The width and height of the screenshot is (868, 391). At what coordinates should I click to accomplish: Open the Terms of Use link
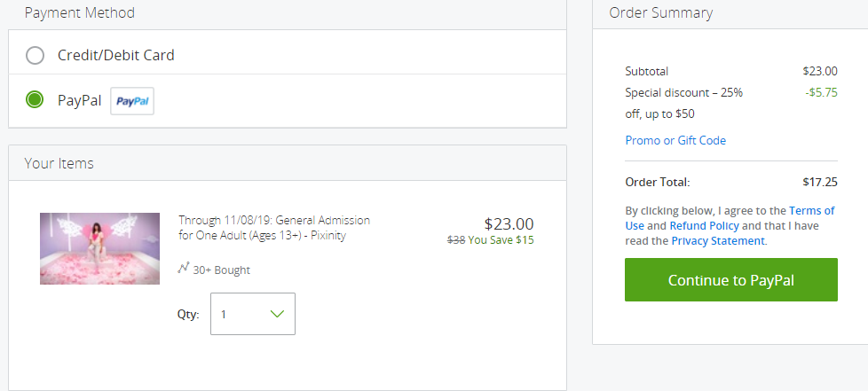coord(730,218)
